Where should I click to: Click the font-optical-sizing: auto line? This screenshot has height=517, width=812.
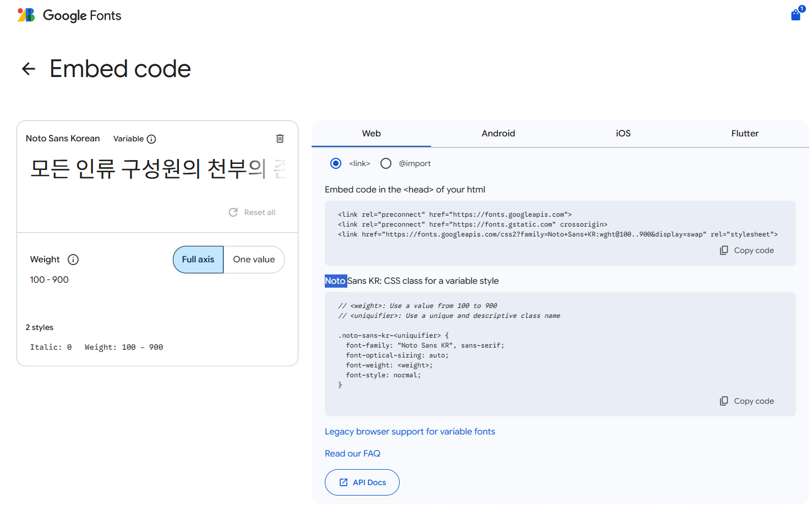coord(397,355)
